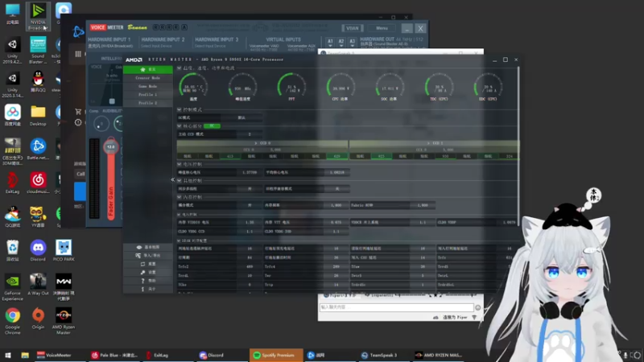Collapse the core section expander
This screenshot has height=362, width=644.
(179, 126)
